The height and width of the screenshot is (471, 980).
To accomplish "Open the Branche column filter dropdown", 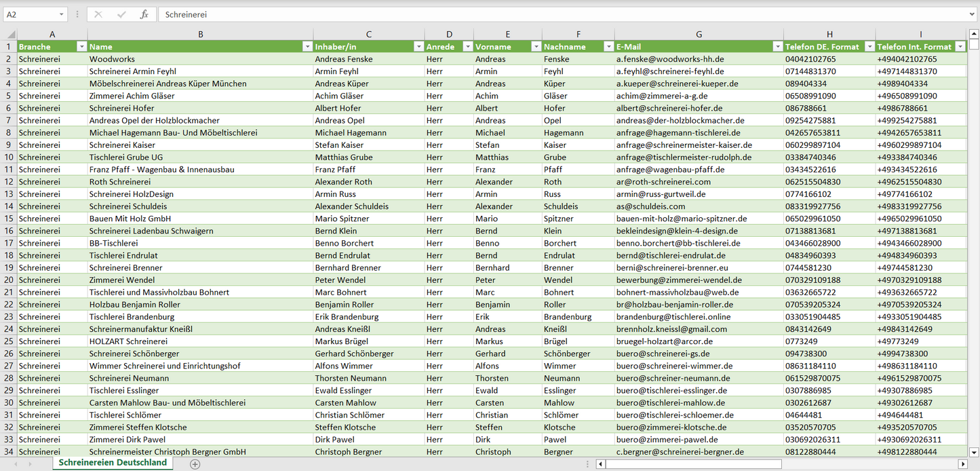I will 81,47.
